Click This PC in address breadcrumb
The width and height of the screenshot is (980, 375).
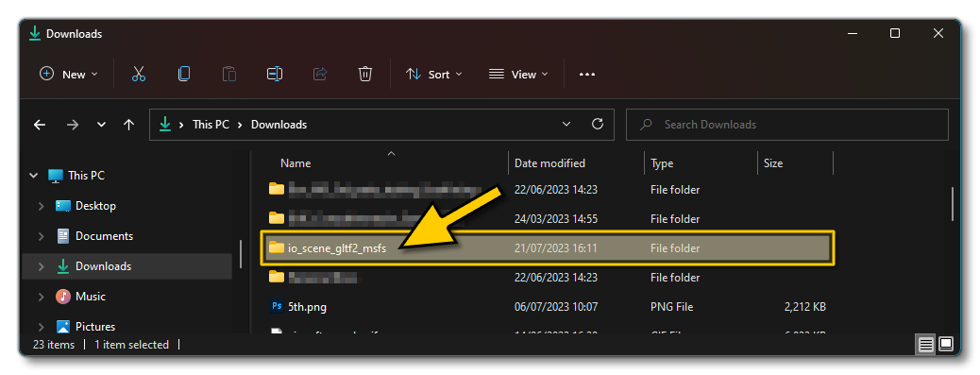pyautogui.click(x=211, y=125)
